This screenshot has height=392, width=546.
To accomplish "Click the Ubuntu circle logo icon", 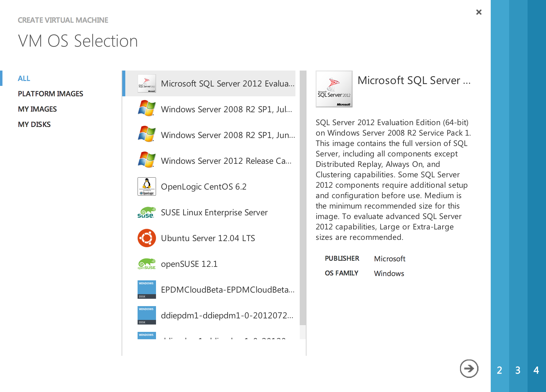I will pos(147,238).
